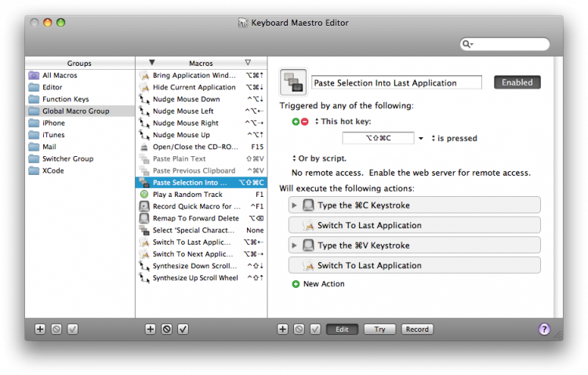Select the Record Quick Macro macro
The height and width of the screenshot is (375, 588).
pos(201,206)
